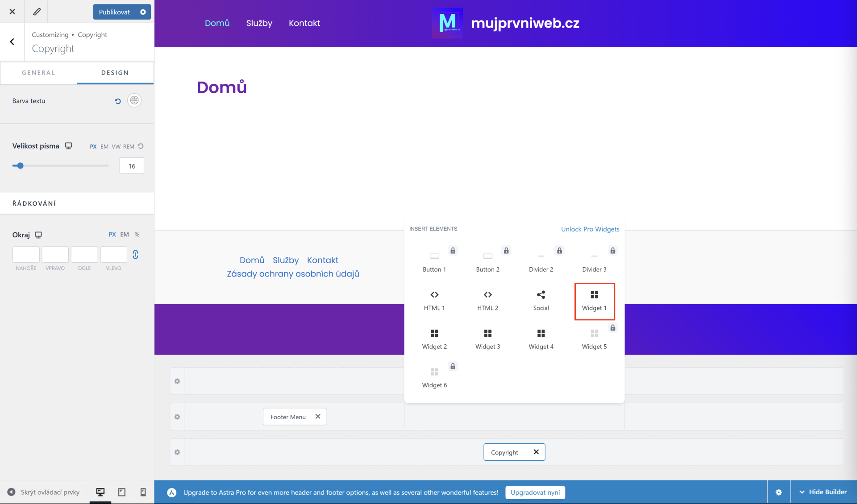Switch preview to tablet device

tap(121, 492)
